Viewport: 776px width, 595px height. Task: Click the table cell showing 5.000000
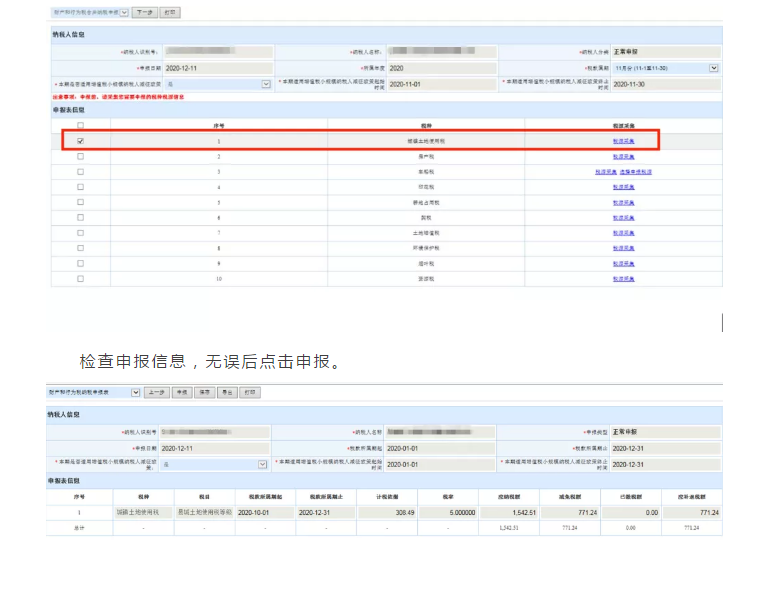tap(448, 512)
